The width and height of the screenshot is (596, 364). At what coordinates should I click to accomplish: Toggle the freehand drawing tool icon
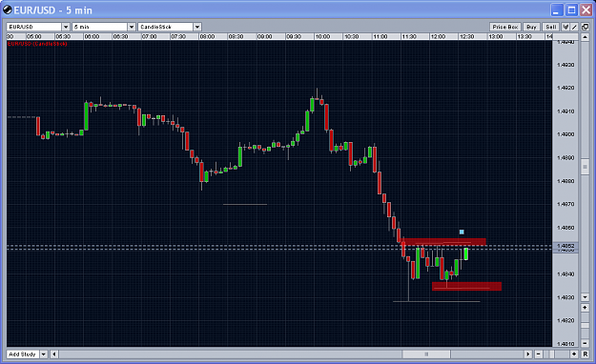click(565, 27)
